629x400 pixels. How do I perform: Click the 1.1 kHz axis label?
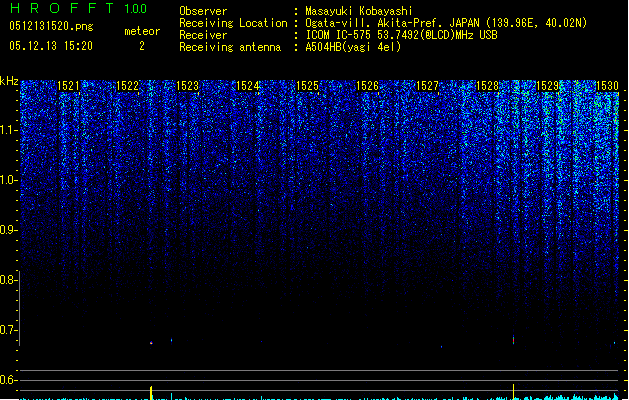pos(9,130)
